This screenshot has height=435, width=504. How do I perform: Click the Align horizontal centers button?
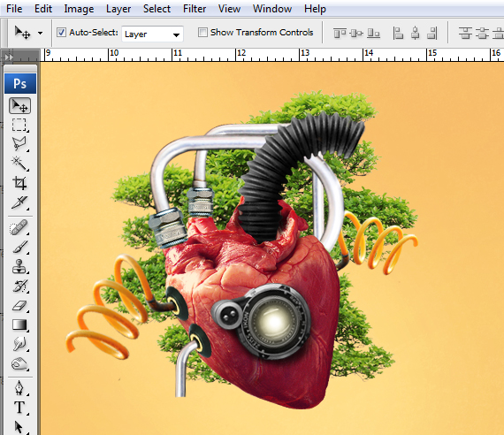(416, 33)
